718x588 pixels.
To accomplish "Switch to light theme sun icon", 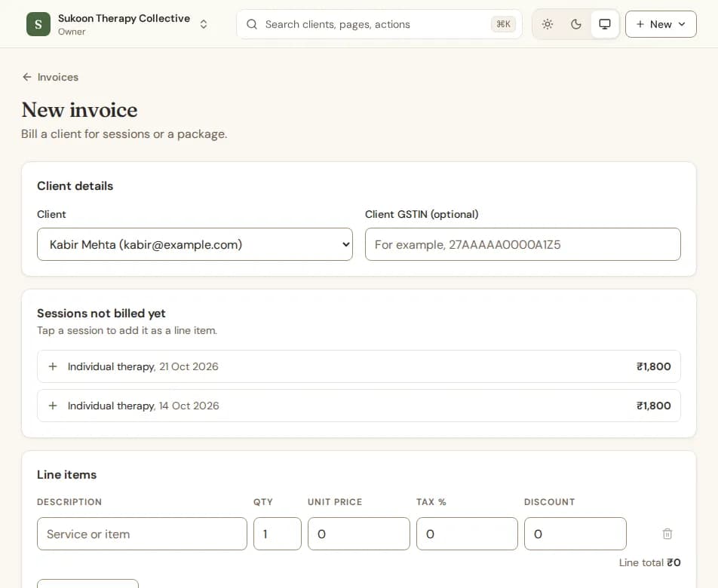I will [x=548, y=24].
